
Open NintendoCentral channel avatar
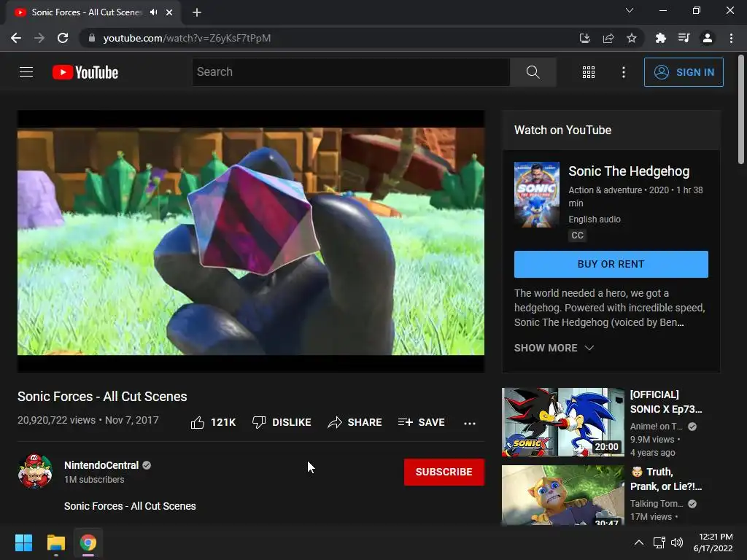coord(35,472)
